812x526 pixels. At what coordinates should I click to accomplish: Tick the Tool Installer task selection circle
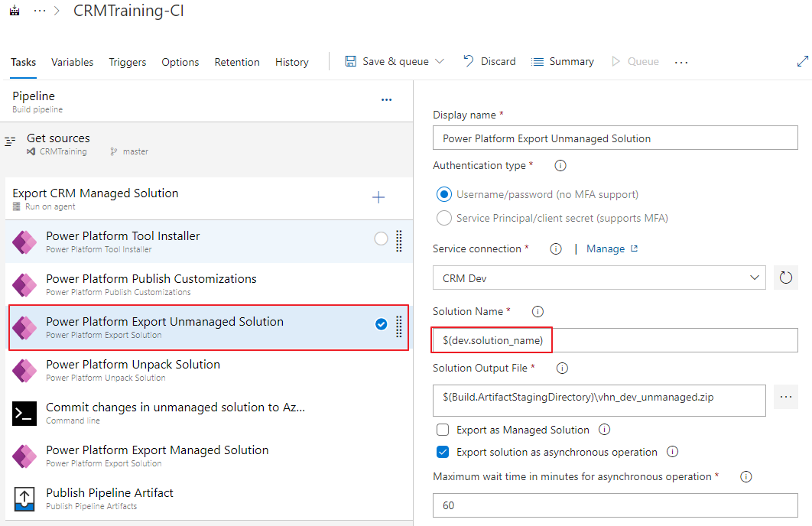click(x=381, y=238)
